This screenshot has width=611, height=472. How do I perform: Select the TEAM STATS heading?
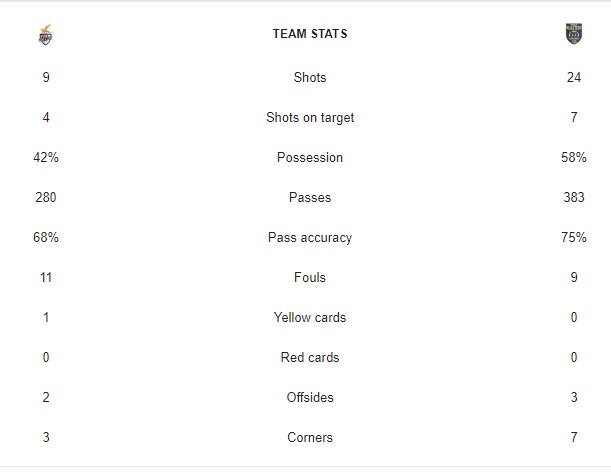tap(310, 34)
